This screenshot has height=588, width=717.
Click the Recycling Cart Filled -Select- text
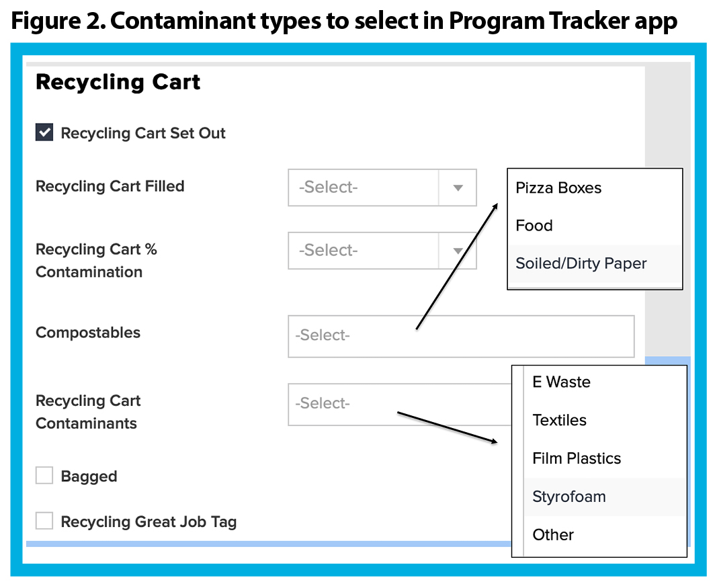pyautogui.click(x=329, y=187)
